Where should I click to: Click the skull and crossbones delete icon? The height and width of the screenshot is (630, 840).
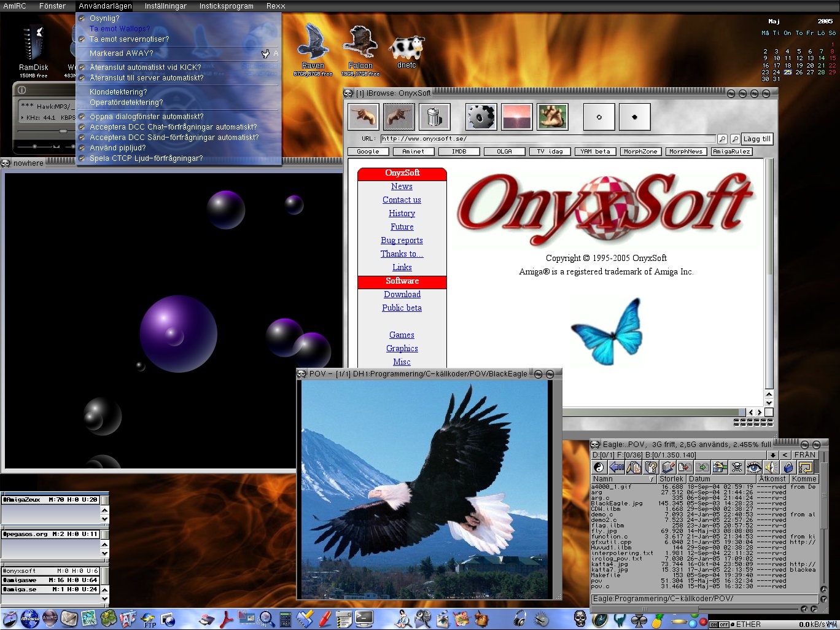click(x=737, y=468)
